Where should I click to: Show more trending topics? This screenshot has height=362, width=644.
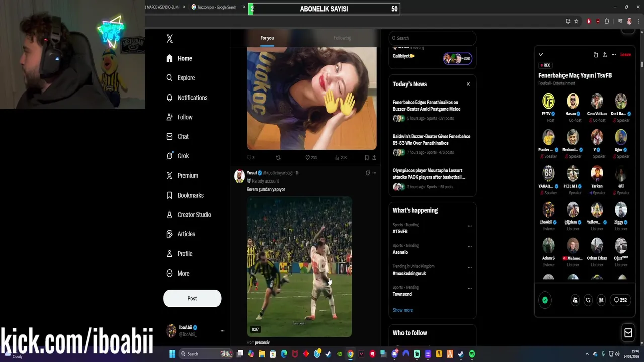pos(403,310)
